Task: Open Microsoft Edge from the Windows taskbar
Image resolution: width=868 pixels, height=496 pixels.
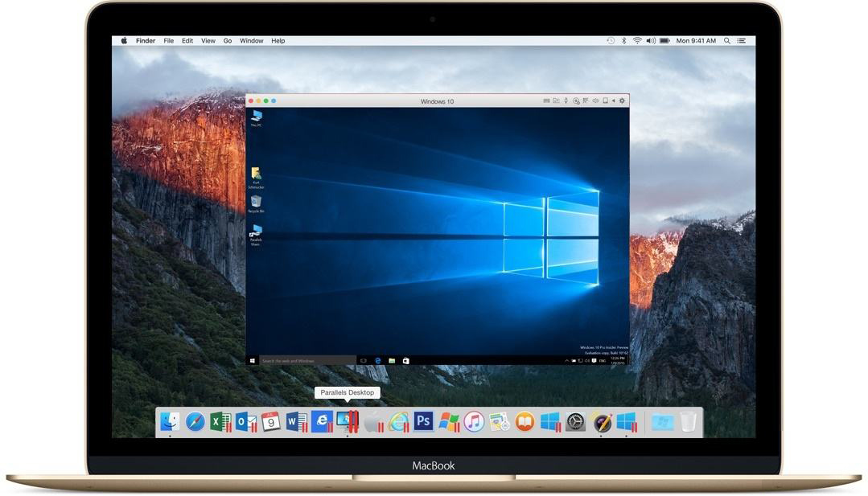Action: click(376, 361)
